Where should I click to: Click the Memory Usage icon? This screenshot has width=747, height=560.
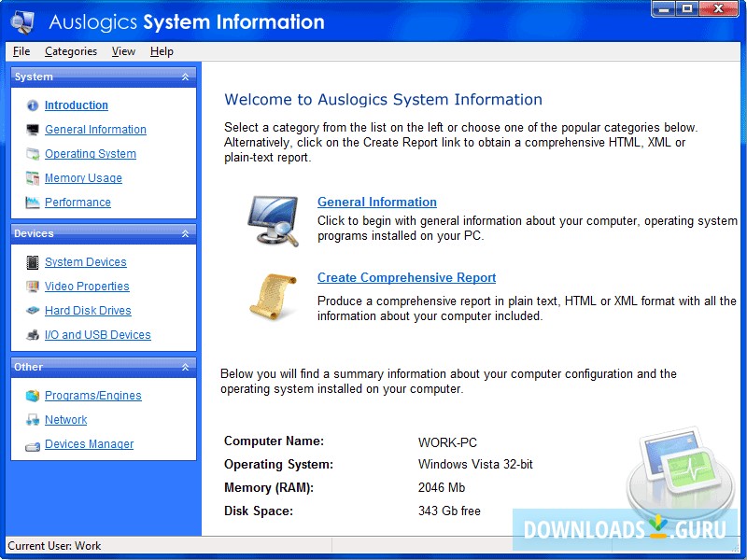pyautogui.click(x=33, y=178)
